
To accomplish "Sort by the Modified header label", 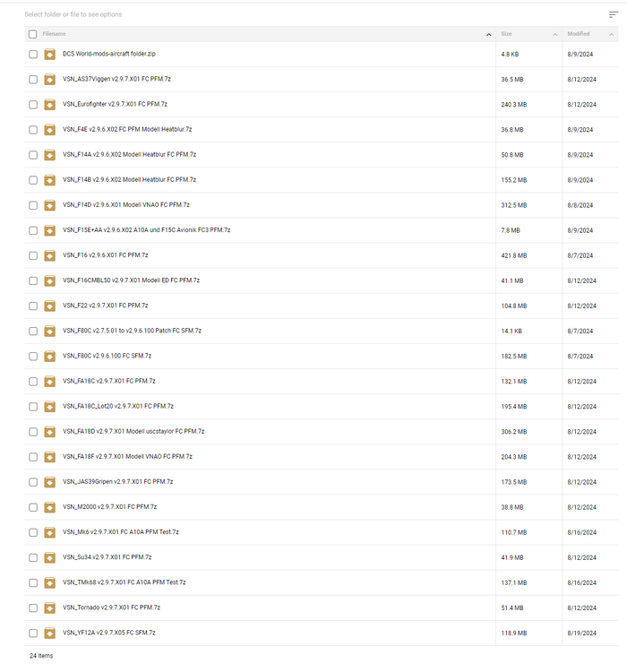I will (x=579, y=34).
